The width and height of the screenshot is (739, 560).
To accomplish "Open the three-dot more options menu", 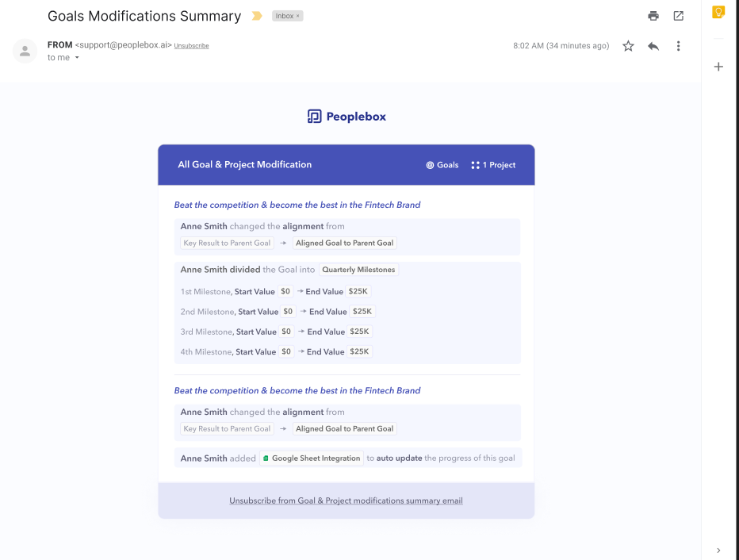I will 678,46.
